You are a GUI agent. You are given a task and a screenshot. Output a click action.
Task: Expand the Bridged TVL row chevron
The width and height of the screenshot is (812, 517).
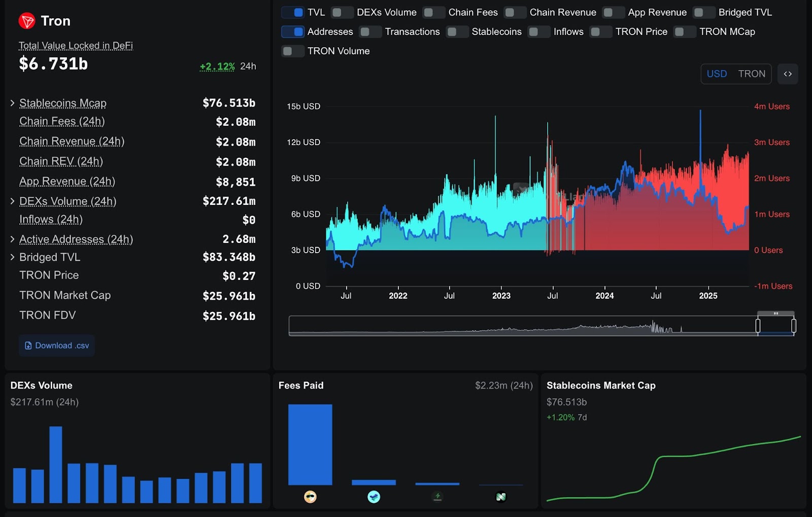tap(12, 257)
